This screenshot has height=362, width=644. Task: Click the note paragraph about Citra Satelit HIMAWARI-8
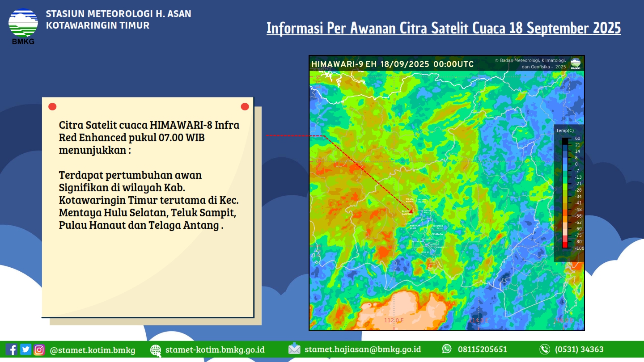(149, 137)
